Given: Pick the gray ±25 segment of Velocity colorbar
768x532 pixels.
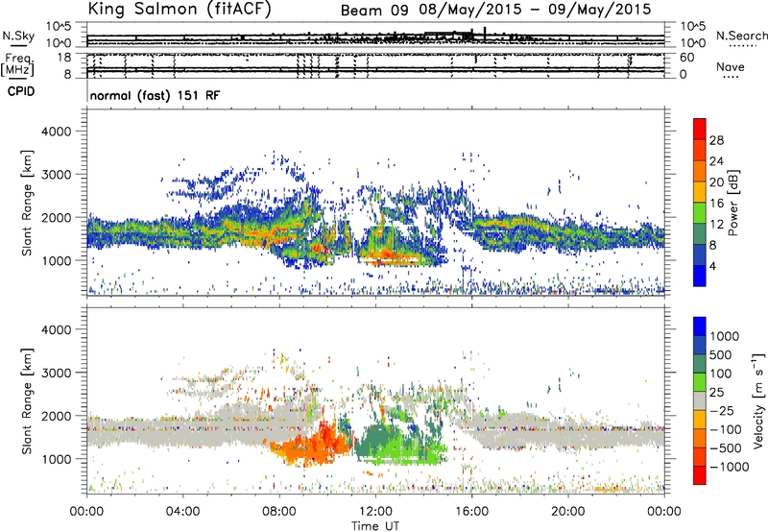Looking at the screenshot, I should click(x=700, y=400).
